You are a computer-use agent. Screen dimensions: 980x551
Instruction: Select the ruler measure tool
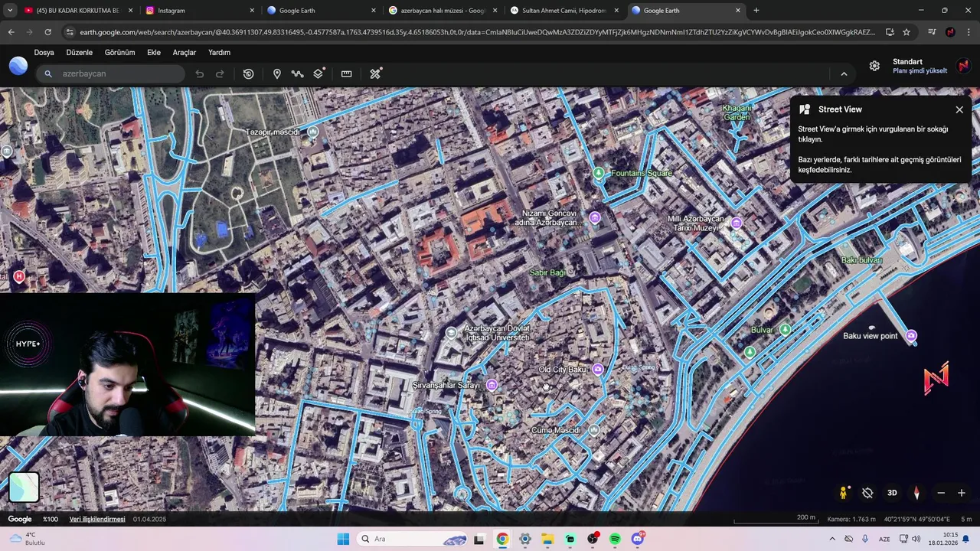(x=346, y=73)
